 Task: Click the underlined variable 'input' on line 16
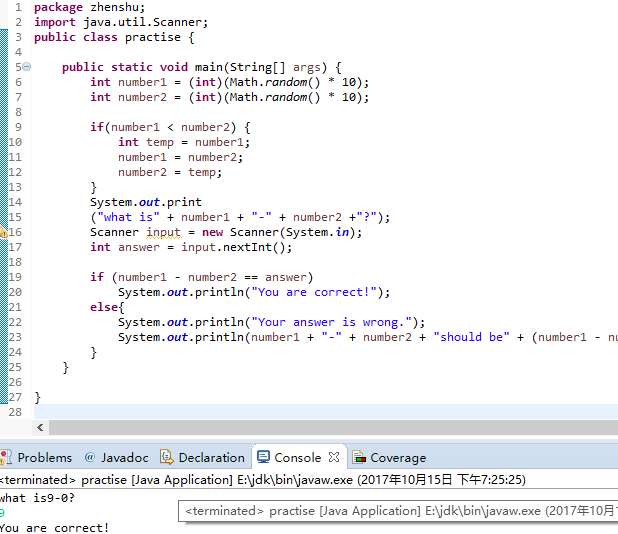point(164,233)
